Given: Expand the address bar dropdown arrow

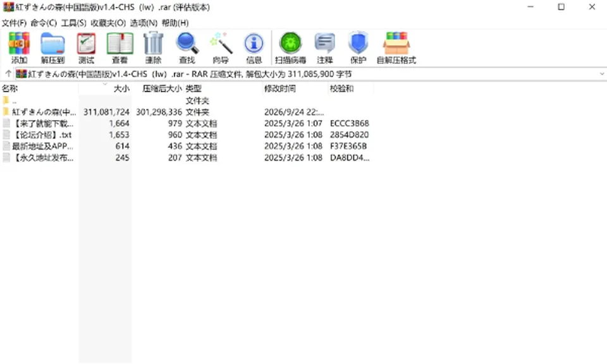Looking at the screenshot, I should pos(602,73).
